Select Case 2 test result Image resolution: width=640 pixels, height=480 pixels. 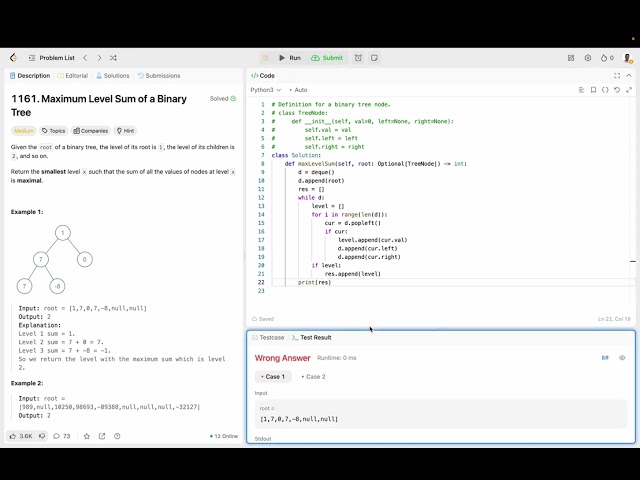click(x=313, y=377)
